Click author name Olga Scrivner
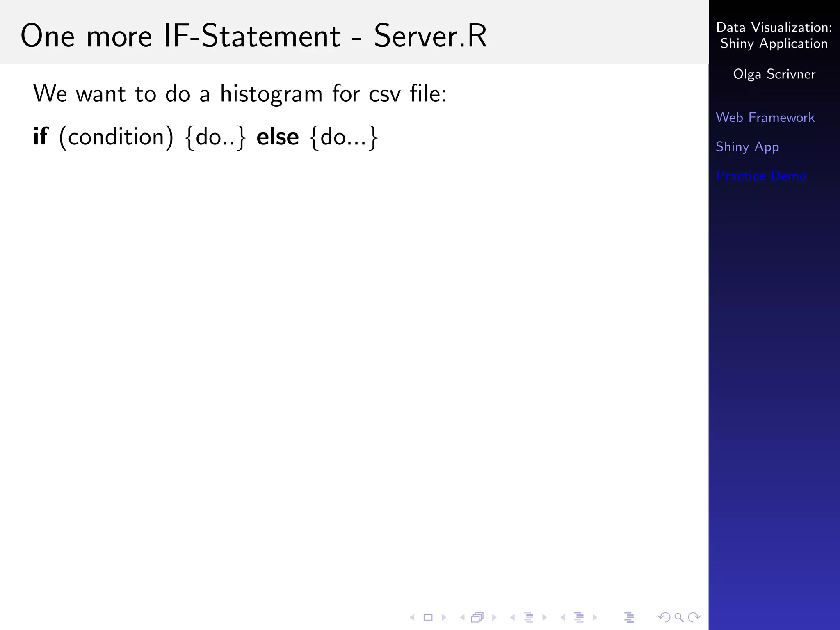Image resolution: width=840 pixels, height=630 pixels. (x=774, y=74)
